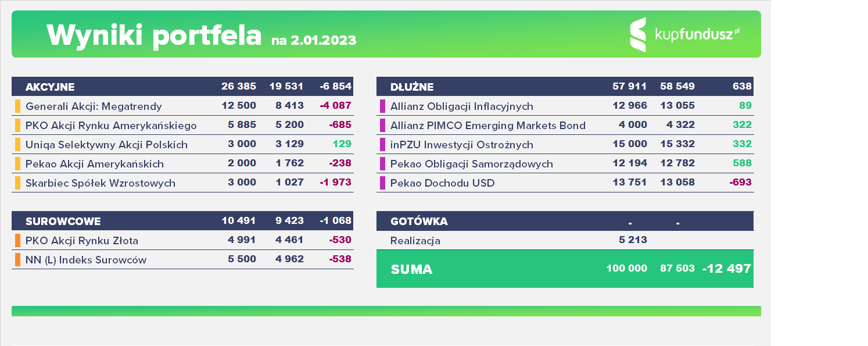Image resolution: width=868 pixels, height=346 pixels.
Task: Click the orange marker beside NN (L) Indeks Surowców
Action: tap(17, 259)
